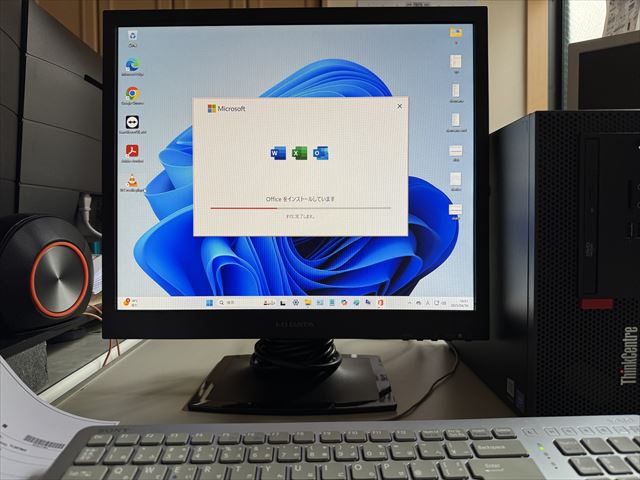This screenshot has width=640, height=480.
Task: Open Adobe Acrobat desktop shortcut
Action: pyautogui.click(x=132, y=152)
